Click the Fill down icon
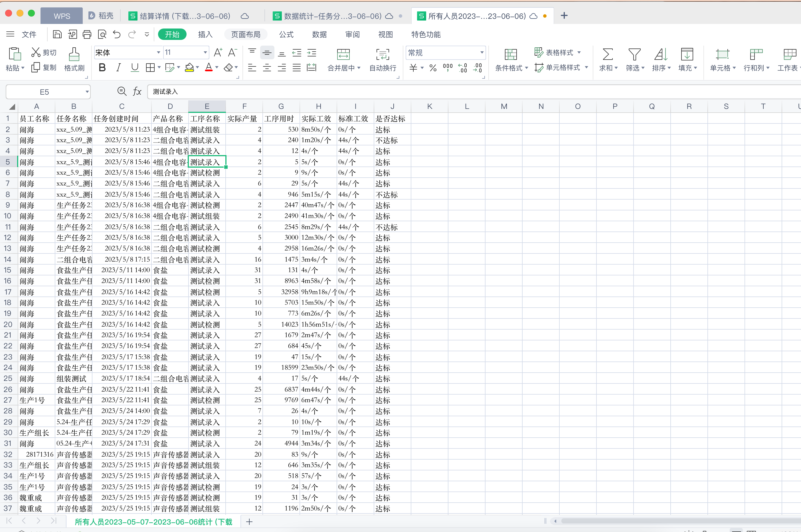Screen dimensions: 801x532 pos(687,54)
